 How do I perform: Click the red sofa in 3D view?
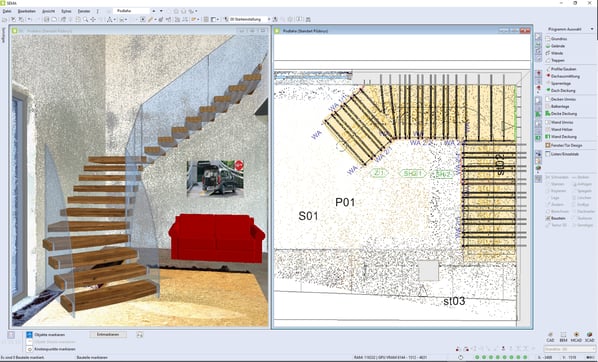216,237
